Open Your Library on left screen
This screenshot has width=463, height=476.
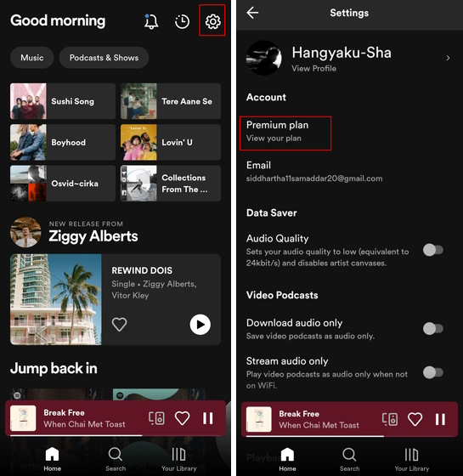click(x=178, y=459)
